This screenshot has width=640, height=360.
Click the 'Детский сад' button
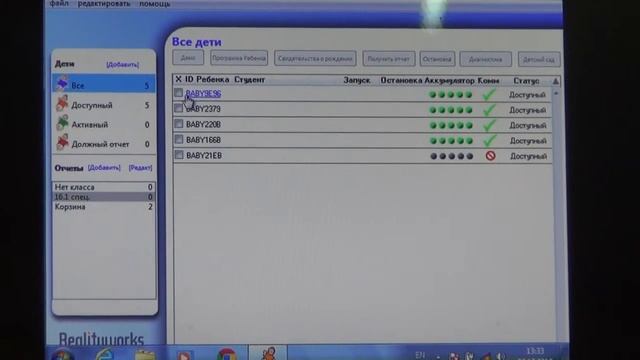tap(539, 60)
